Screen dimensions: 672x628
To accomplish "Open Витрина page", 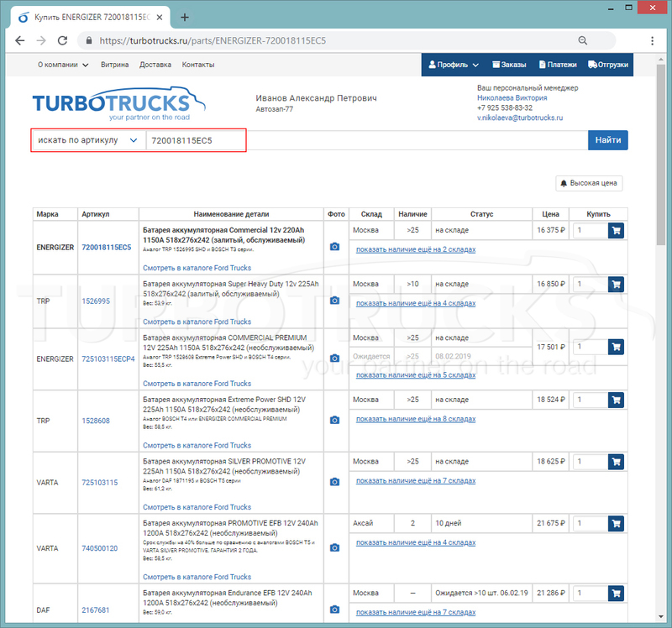I will point(115,65).
